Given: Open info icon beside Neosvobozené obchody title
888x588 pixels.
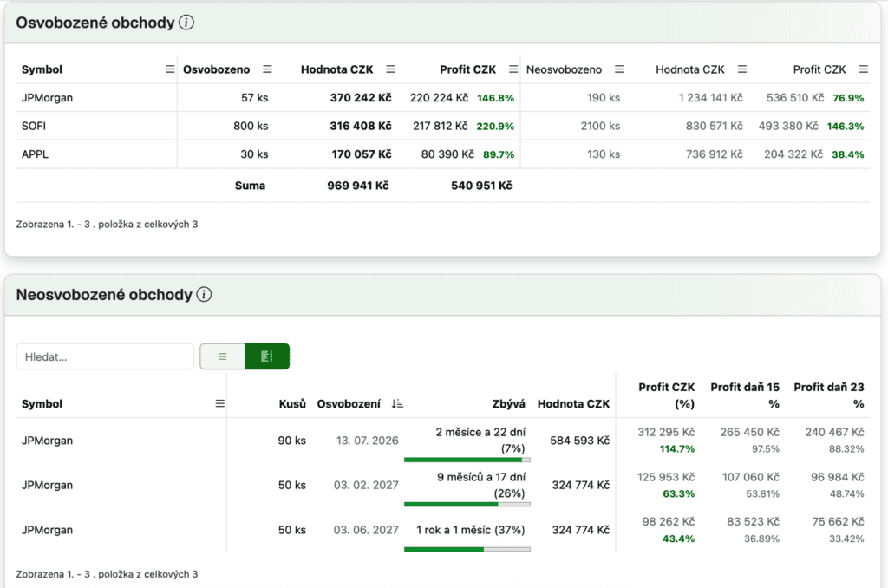Looking at the screenshot, I should tap(204, 295).
